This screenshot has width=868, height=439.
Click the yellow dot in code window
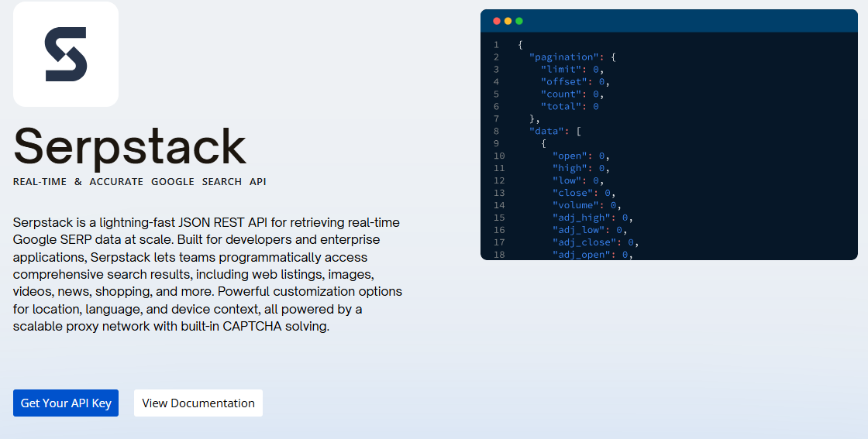coord(508,21)
